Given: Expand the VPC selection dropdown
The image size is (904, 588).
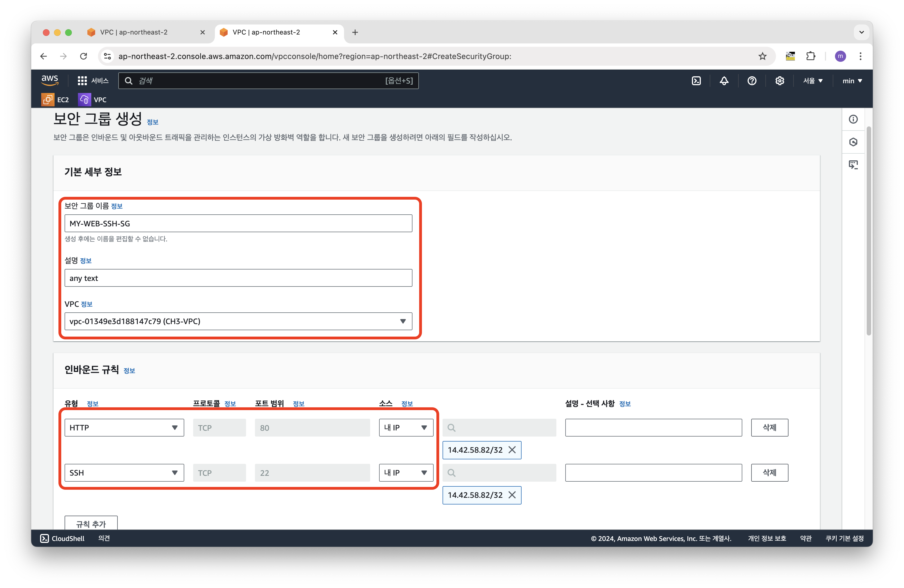Looking at the screenshot, I should 238,321.
